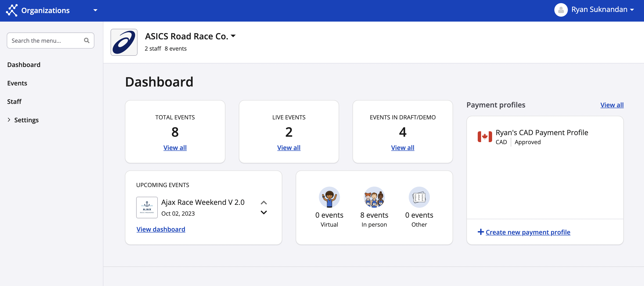Open the ASICS Road Race Co. organization dropdown
Image resolution: width=644 pixels, height=286 pixels.
click(233, 36)
